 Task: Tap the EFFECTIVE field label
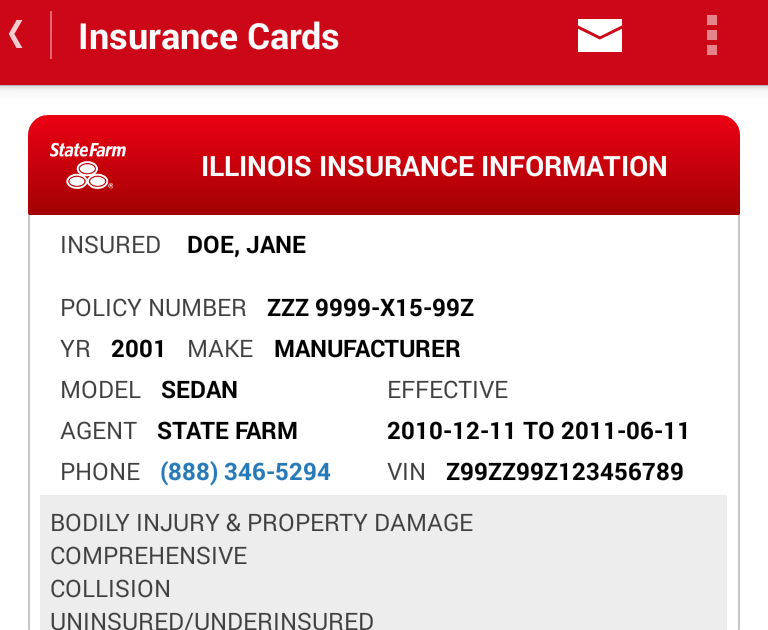point(448,390)
